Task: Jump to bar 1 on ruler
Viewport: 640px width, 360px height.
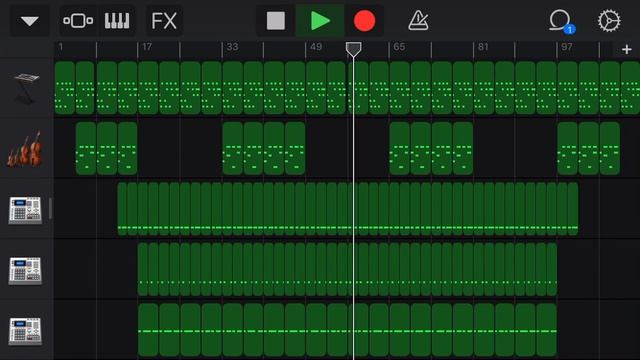Action: [x=61, y=47]
